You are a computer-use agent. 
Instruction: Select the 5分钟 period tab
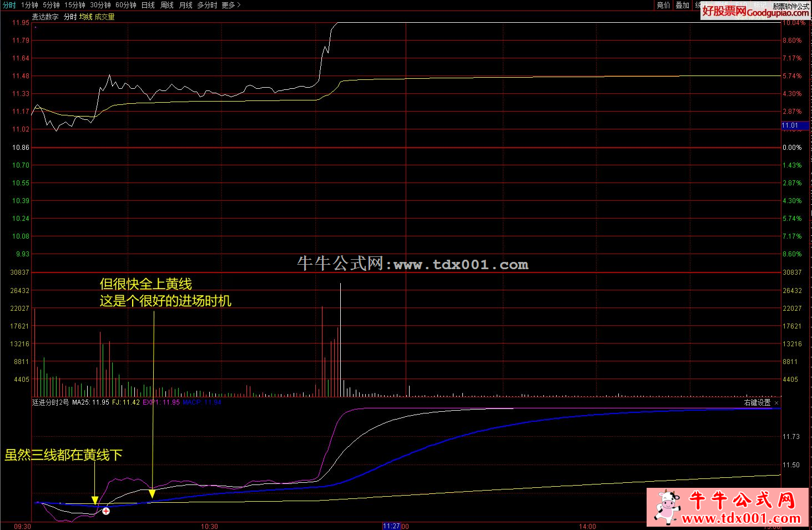(51, 5)
